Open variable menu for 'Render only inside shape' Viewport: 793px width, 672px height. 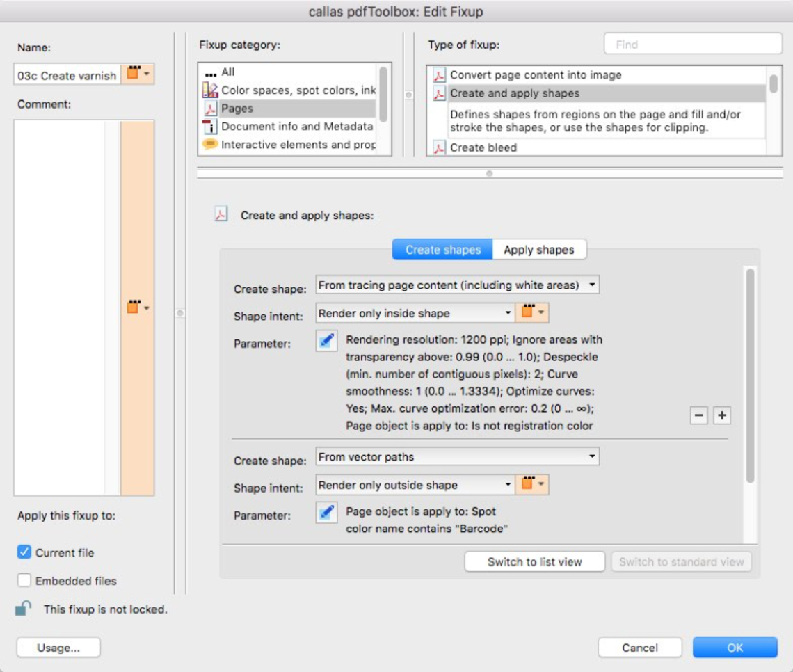532,312
